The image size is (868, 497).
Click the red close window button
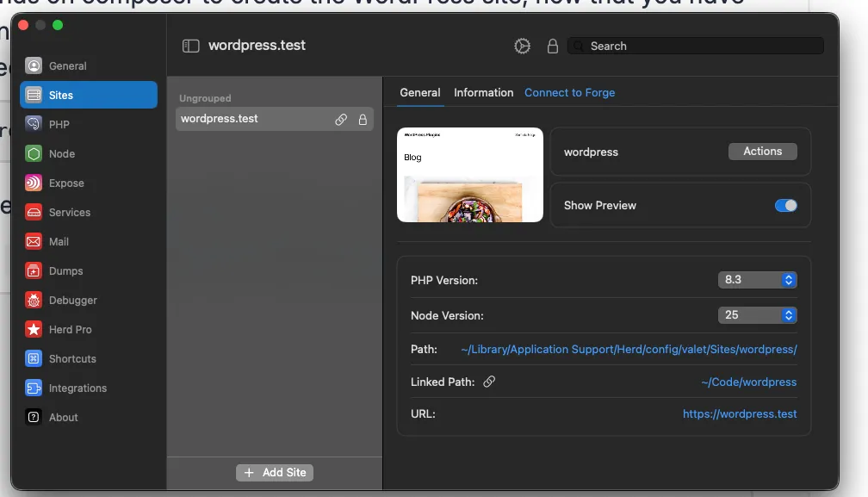[23, 25]
